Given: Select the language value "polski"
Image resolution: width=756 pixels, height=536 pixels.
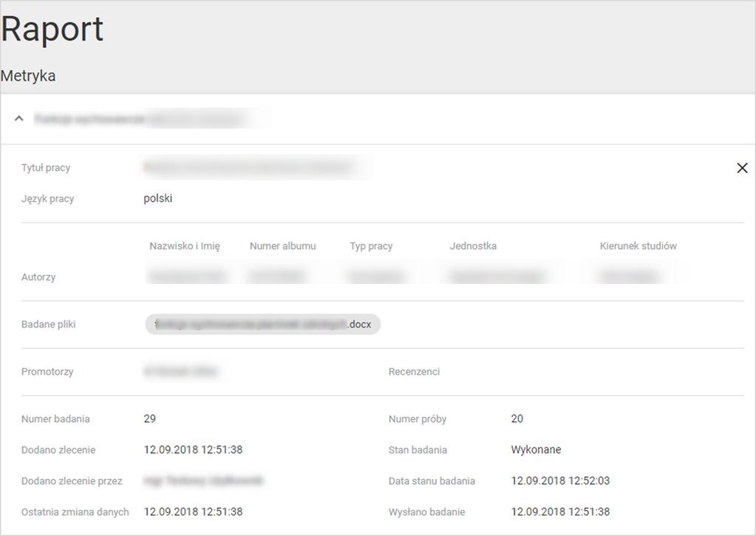Looking at the screenshot, I should (x=157, y=198).
